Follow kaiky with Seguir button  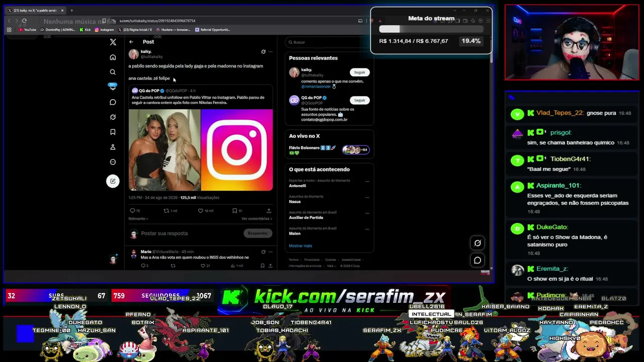click(360, 72)
